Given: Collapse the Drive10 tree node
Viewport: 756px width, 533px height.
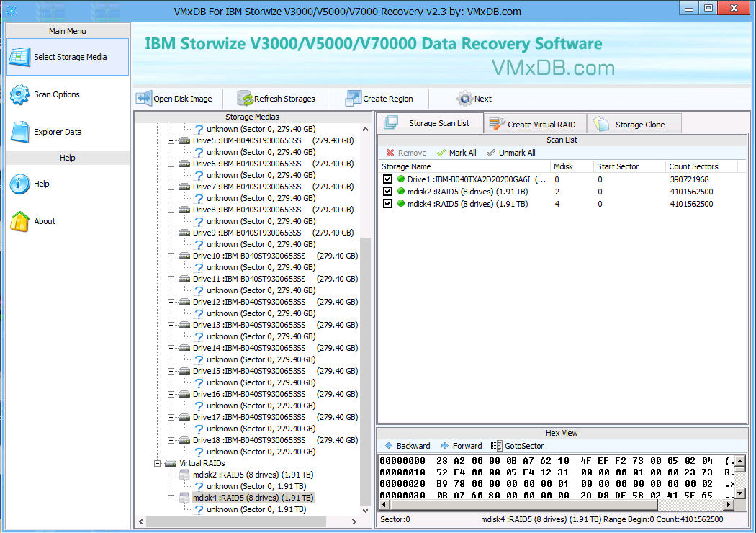Looking at the screenshot, I should point(171,256).
